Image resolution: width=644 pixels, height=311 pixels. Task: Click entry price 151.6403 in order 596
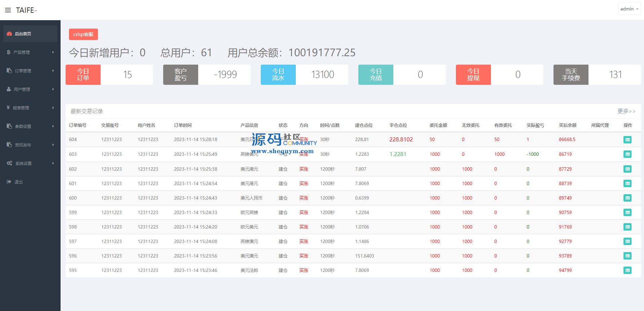tap(364, 256)
